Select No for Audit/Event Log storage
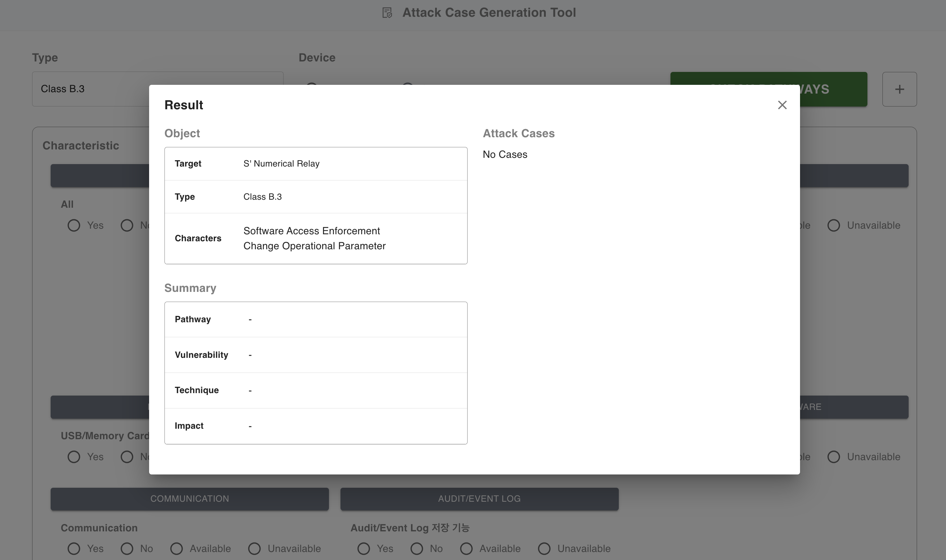 click(x=417, y=548)
